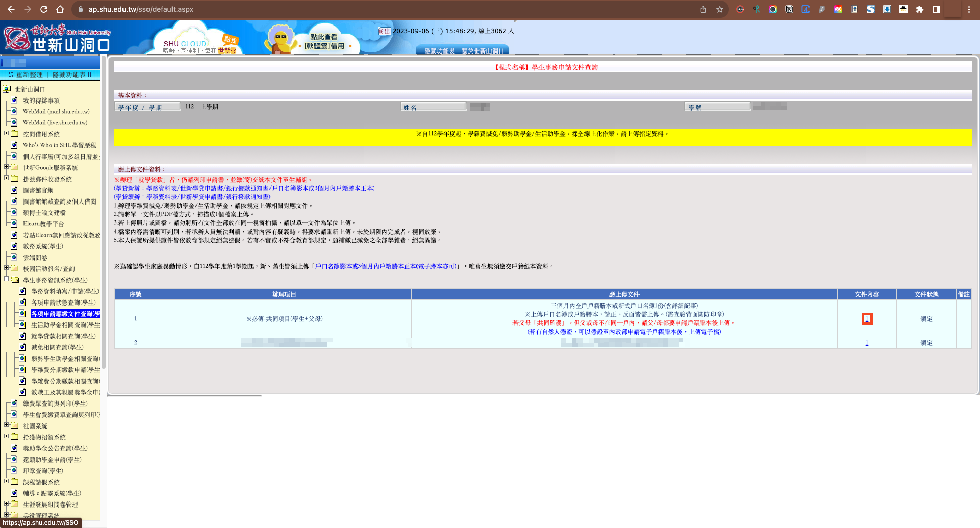Open 教務系統(學生)
The height and width of the screenshot is (528, 980).
click(x=43, y=246)
